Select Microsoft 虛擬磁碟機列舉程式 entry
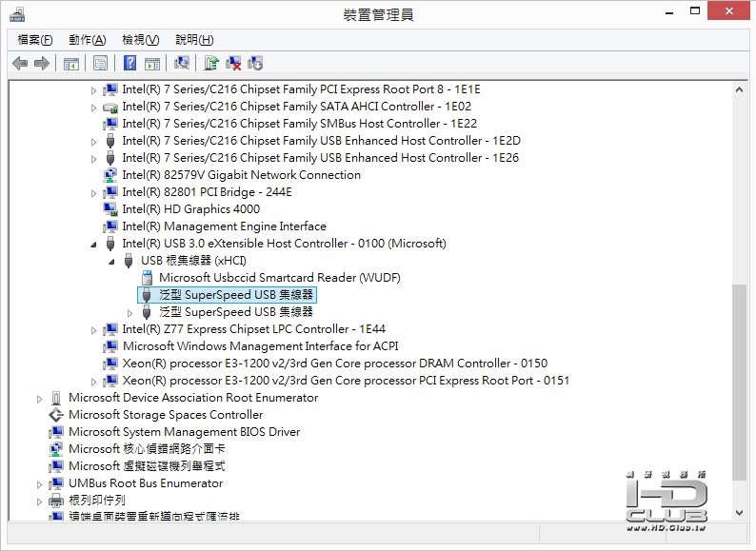This screenshot has height=551, width=756. click(x=147, y=466)
